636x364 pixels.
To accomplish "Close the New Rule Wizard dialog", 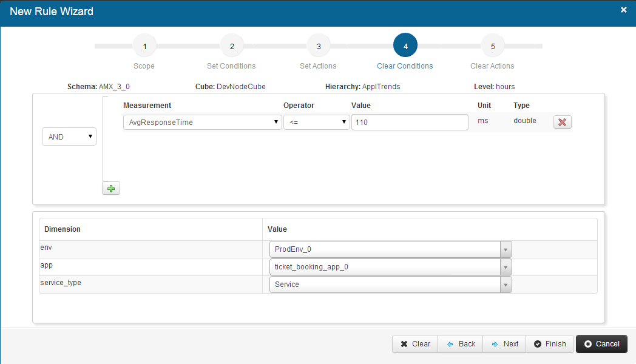I will 623,10.
